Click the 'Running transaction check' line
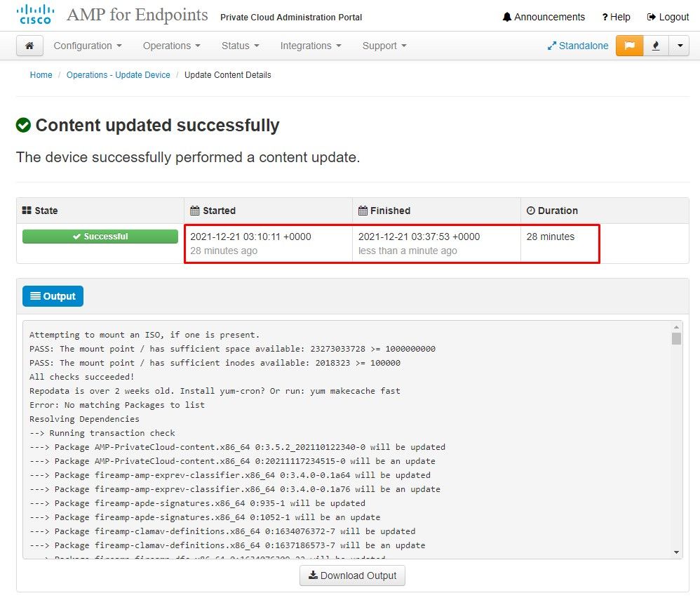 (x=102, y=433)
